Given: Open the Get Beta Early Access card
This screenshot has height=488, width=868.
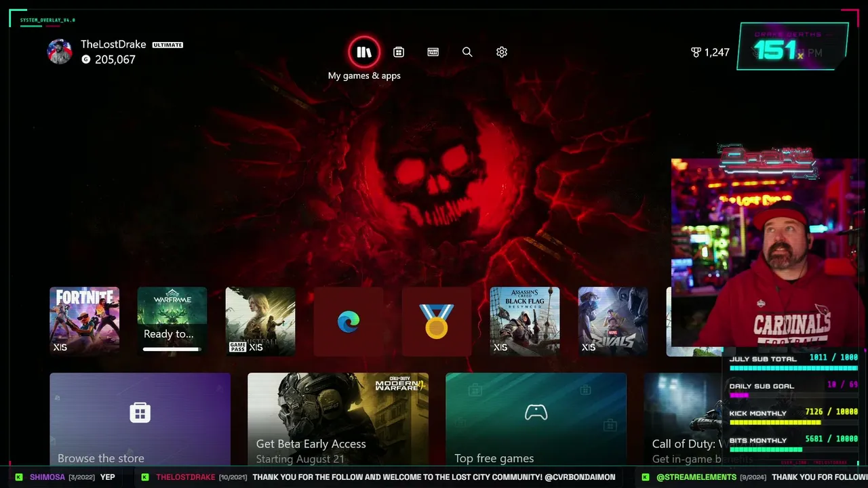Looking at the screenshot, I should pyautogui.click(x=338, y=420).
